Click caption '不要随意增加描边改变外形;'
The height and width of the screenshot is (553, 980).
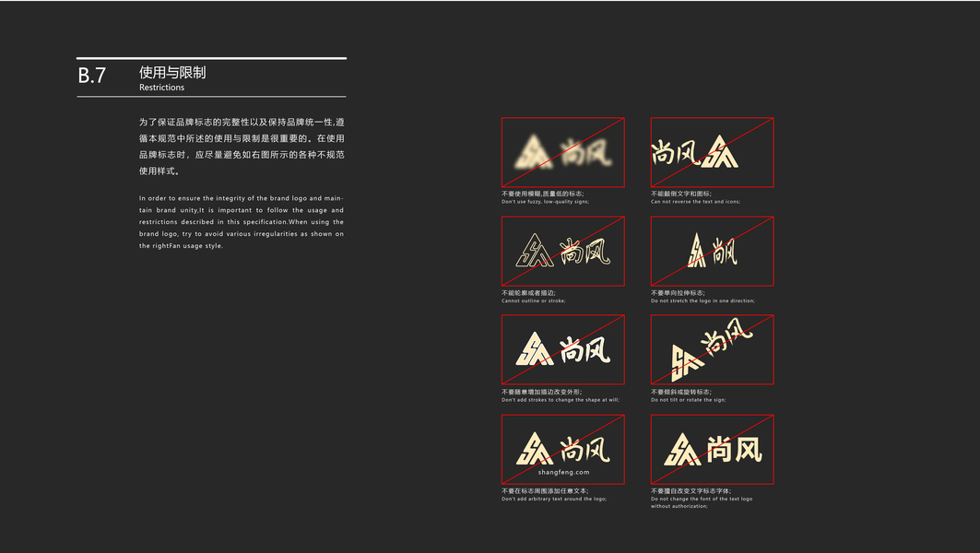click(541, 392)
